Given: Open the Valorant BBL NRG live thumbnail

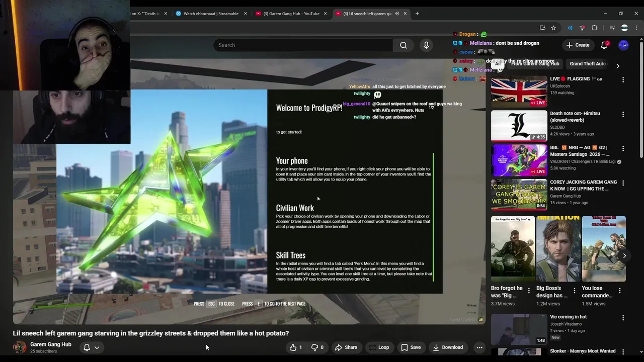Looking at the screenshot, I should click(x=519, y=159).
